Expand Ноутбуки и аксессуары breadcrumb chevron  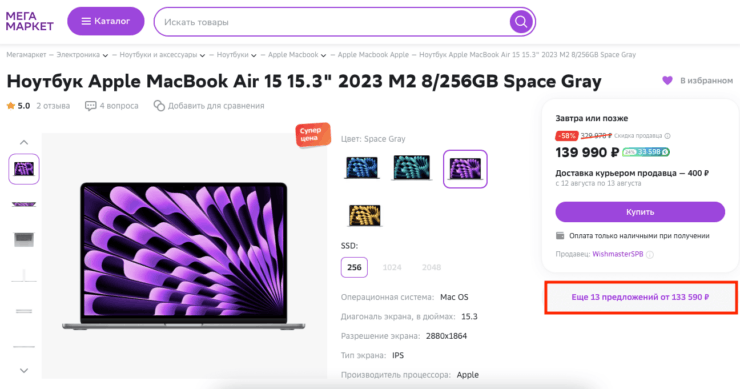(202, 55)
